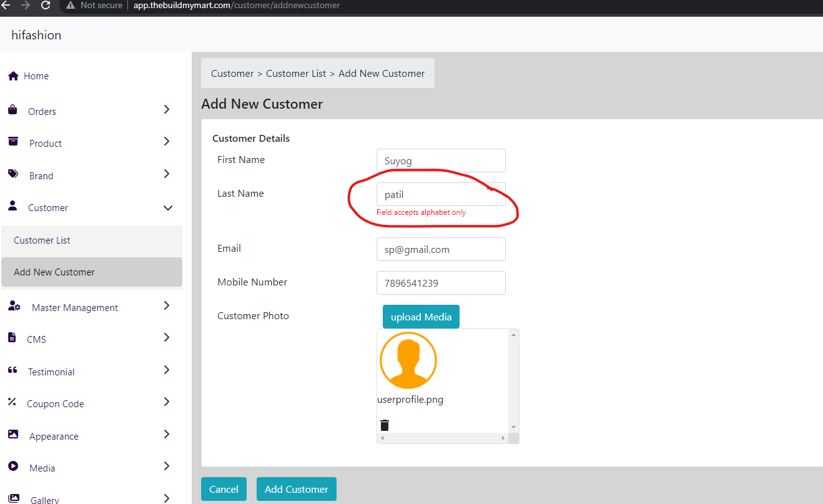Viewport: 823px width, 504px height.
Task: Click the Media play icon
Action: tap(13, 466)
